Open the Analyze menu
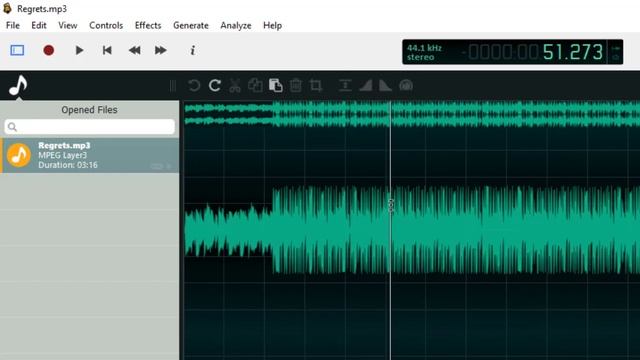The image size is (640, 360). pos(236,25)
